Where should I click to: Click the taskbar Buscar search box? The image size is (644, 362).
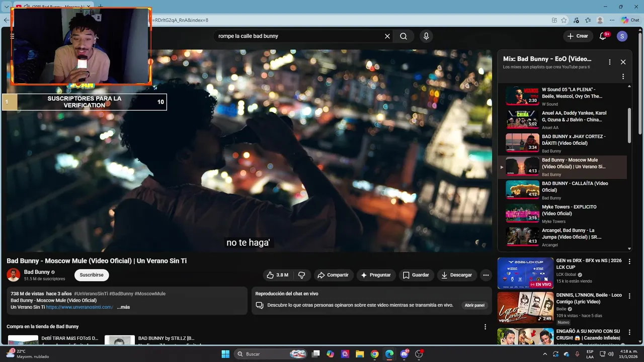[272, 354]
